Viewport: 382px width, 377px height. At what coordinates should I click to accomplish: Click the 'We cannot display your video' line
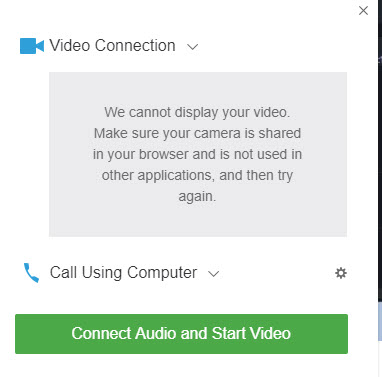coord(197,112)
